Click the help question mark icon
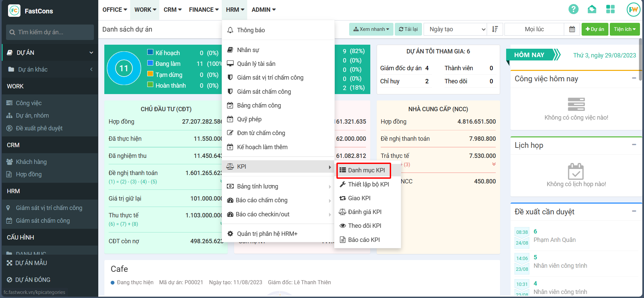This screenshot has width=644, height=298. (x=573, y=9)
